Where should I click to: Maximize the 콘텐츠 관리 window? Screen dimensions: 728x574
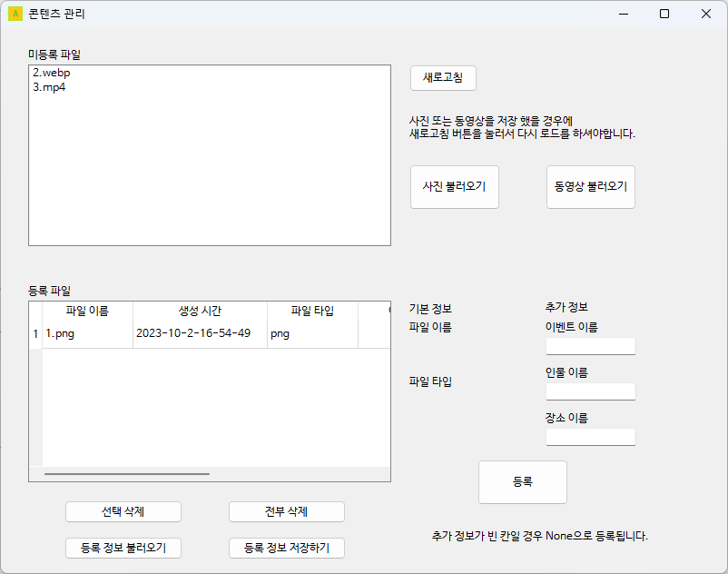(664, 14)
